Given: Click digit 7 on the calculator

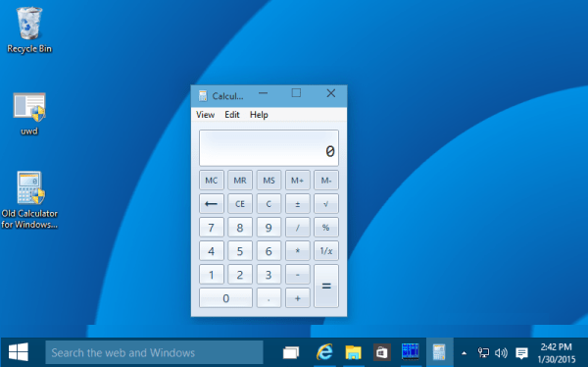Looking at the screenshot, I should [x=212, y=228].
